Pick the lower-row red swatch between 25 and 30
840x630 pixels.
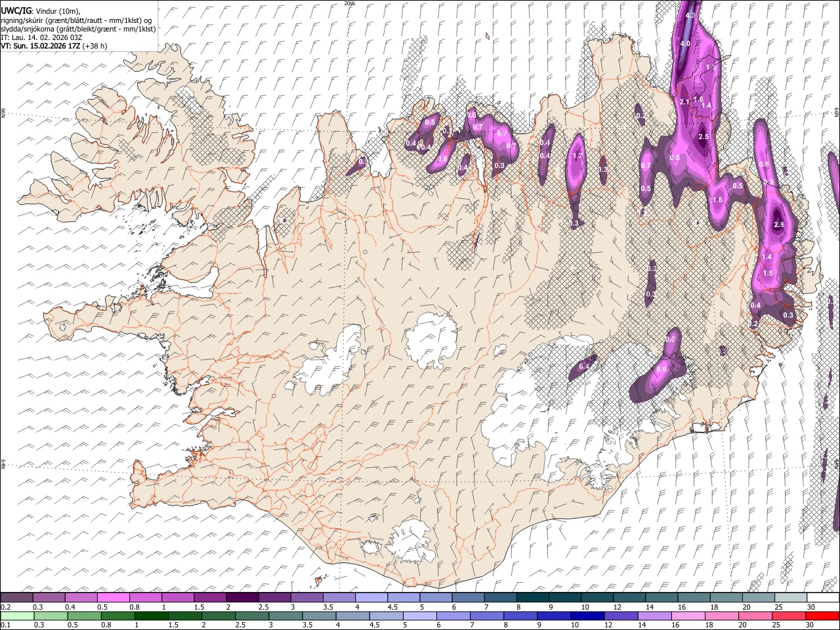[x=788, y=616]
